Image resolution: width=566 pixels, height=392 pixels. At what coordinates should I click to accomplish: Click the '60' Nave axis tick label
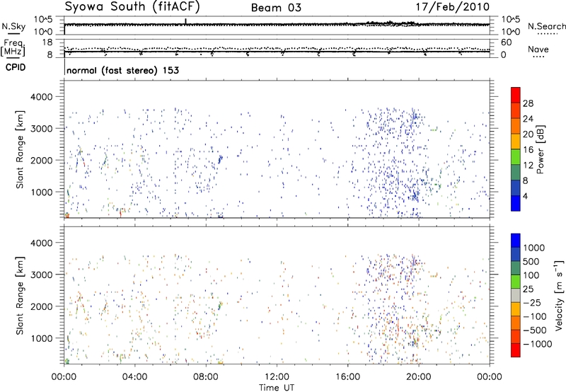[x=506, y=42]
